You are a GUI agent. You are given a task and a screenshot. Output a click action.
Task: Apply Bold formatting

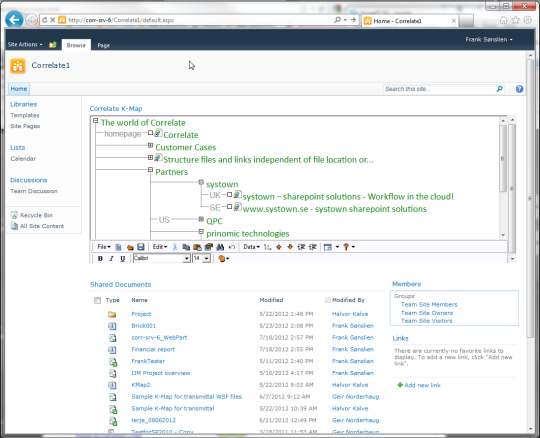[100, 258]
